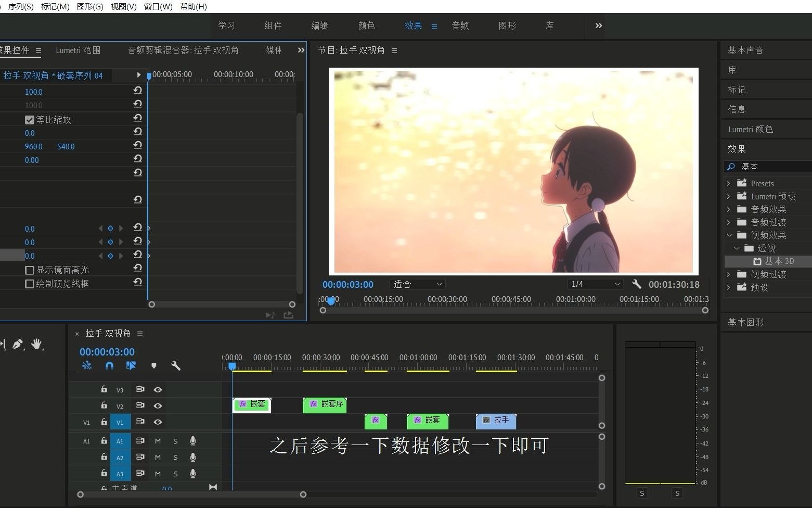812x508 pixels.
Task: Reset the 等比缩放 parameter
Action: click(137, 118)
